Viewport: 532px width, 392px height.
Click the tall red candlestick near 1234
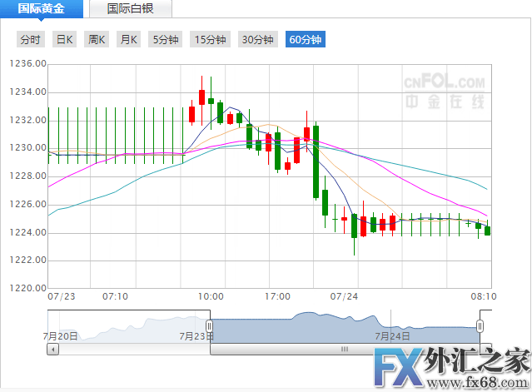201,97
